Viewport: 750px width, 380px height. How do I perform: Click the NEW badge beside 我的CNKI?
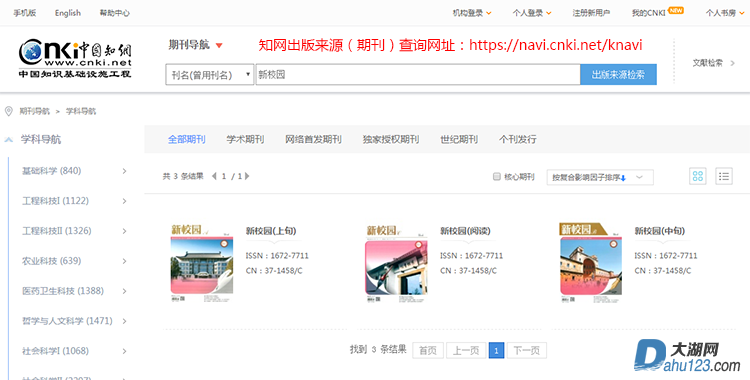click(x=676, y=10)
